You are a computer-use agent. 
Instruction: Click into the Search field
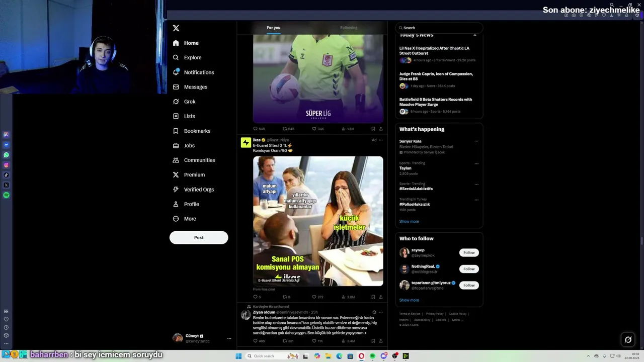click(439, 28)
